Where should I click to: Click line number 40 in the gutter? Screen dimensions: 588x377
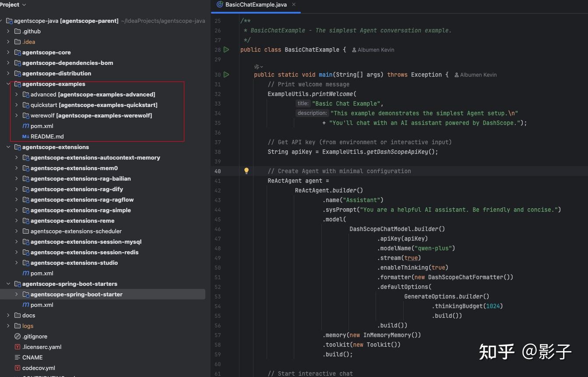click(218, 171)
